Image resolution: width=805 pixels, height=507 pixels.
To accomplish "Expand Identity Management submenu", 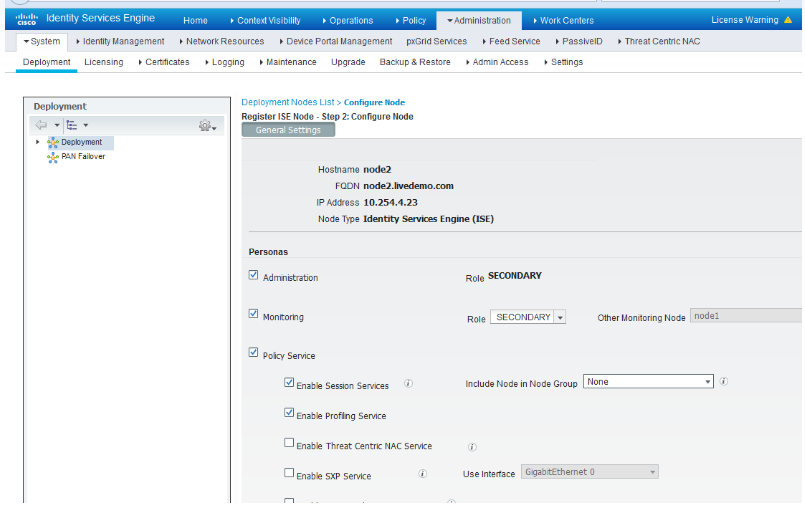I will [x=120, y=42].
